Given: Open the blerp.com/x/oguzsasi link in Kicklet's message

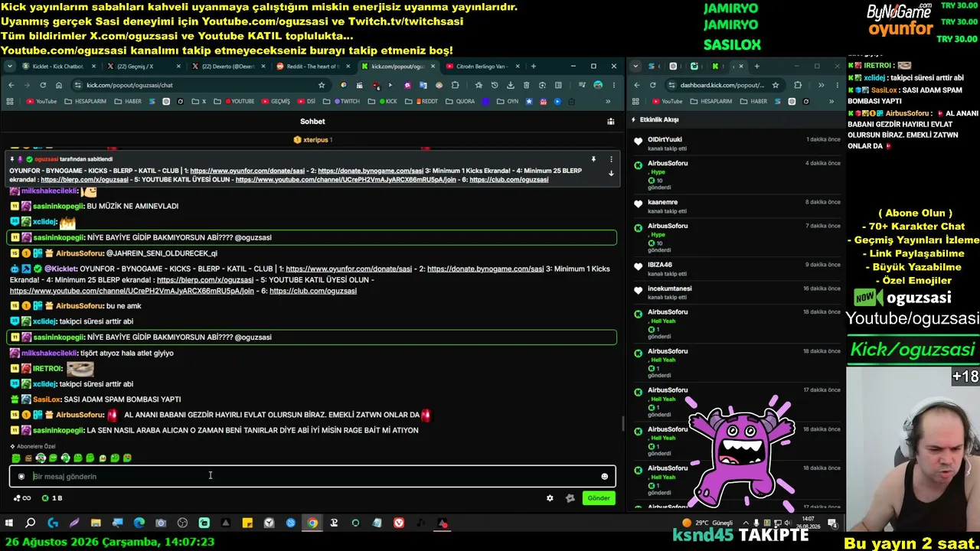Looking at the screenshot, I should [x=205, y=280].
